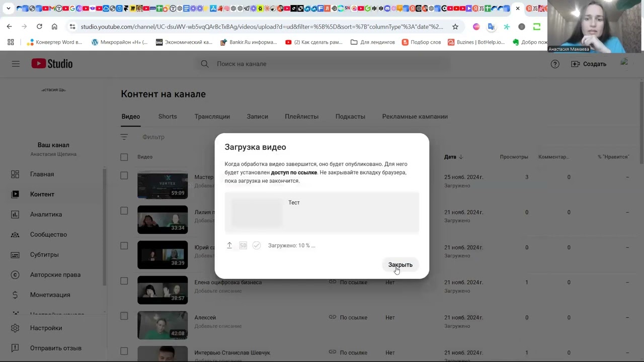Open the Конвертер Word bookmark
Image resolution: width=644 pixels, height=362 pixels.
click(54, 42)
